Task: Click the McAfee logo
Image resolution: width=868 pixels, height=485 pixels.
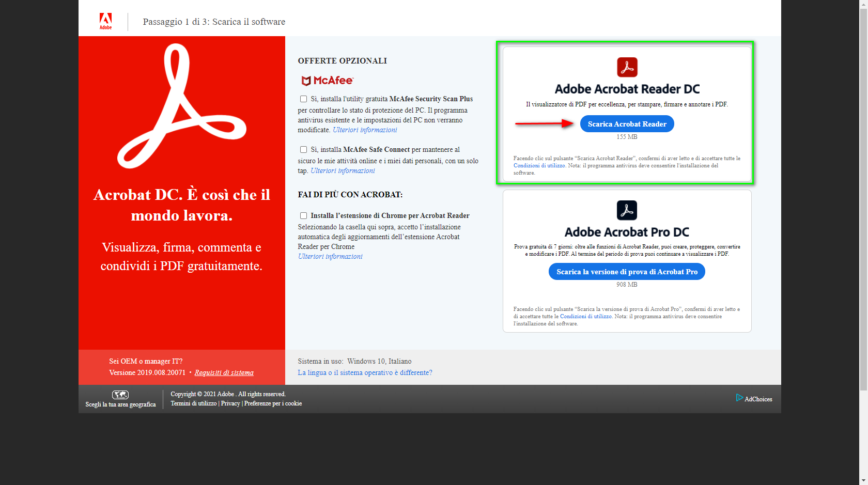Action: point(328,81)
